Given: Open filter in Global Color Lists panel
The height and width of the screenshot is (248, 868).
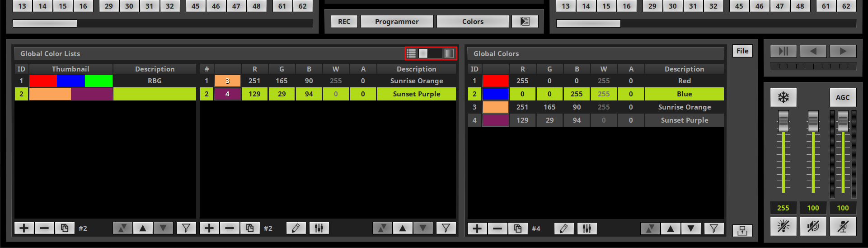Looking at the screenshot, I should [186, 228].
